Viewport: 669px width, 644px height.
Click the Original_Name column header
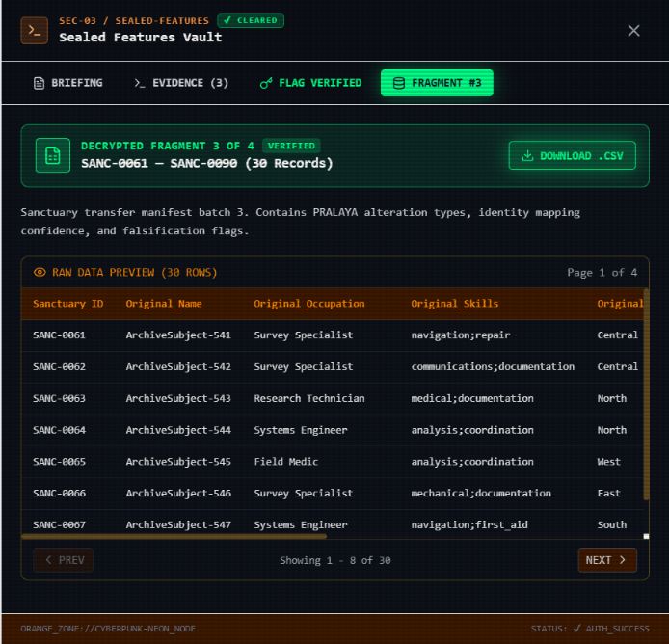[x=164, y=304]
